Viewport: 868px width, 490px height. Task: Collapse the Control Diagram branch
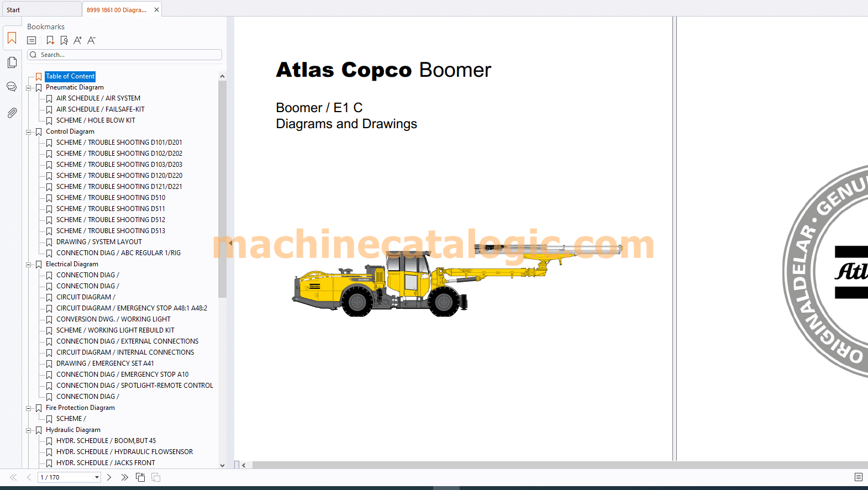click(x=29, y=131)
